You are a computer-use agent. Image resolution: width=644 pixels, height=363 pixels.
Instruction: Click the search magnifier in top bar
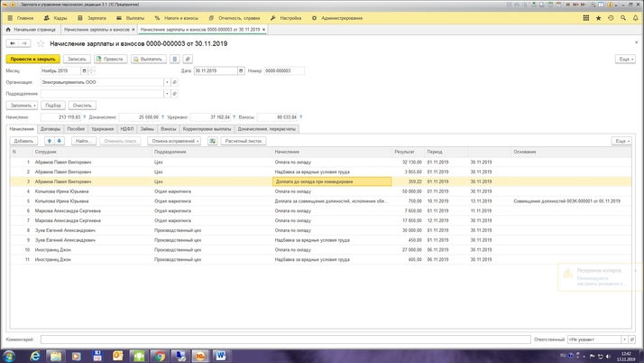coord(622,17)
